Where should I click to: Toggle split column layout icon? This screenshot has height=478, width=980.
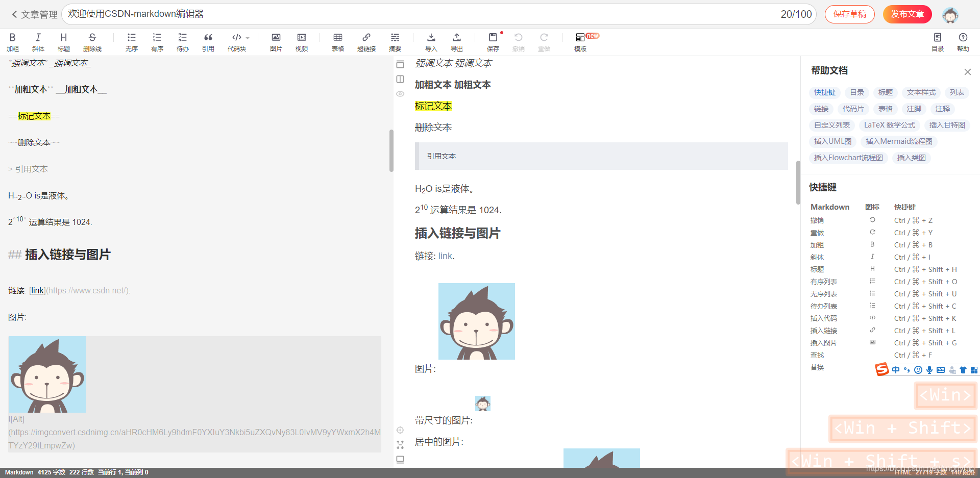coord(400,79)
